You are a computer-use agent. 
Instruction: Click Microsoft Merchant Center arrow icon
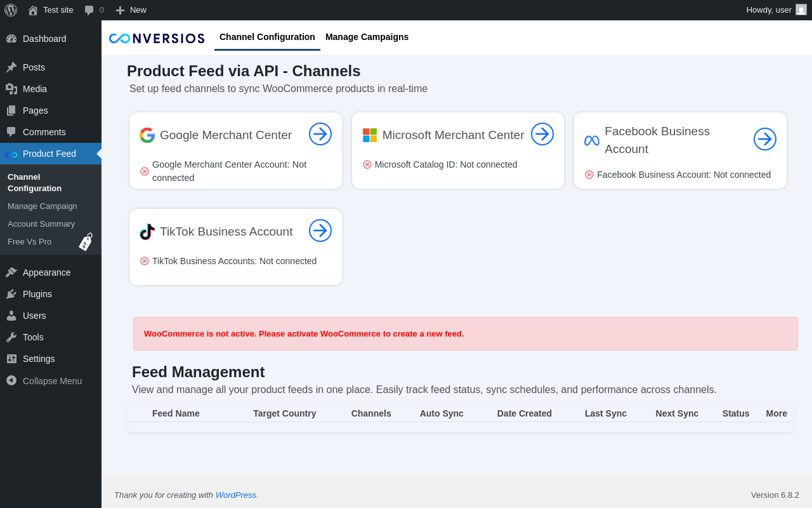tap(542, 134)
